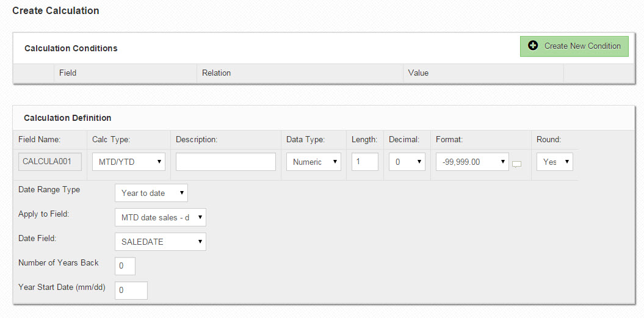The height and width of the screenshot is (318, 644).
Task: Click the Length: label
Action: pos(364,140)
